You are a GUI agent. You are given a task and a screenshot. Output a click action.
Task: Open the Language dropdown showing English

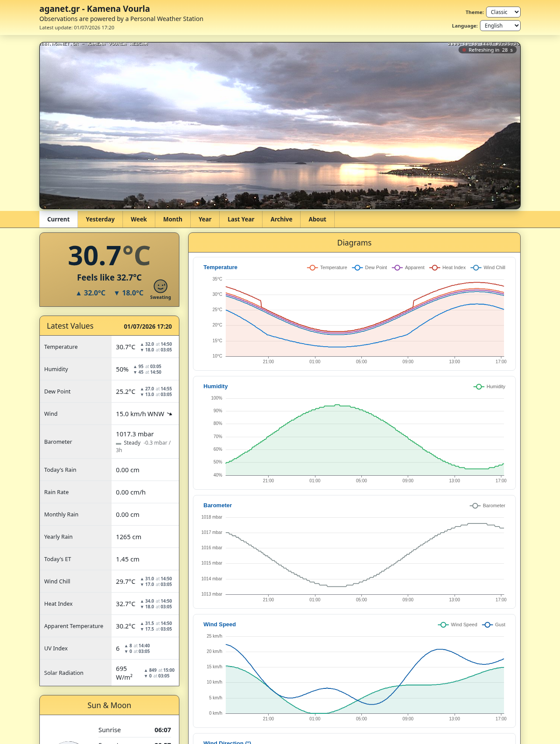[500, 26]
